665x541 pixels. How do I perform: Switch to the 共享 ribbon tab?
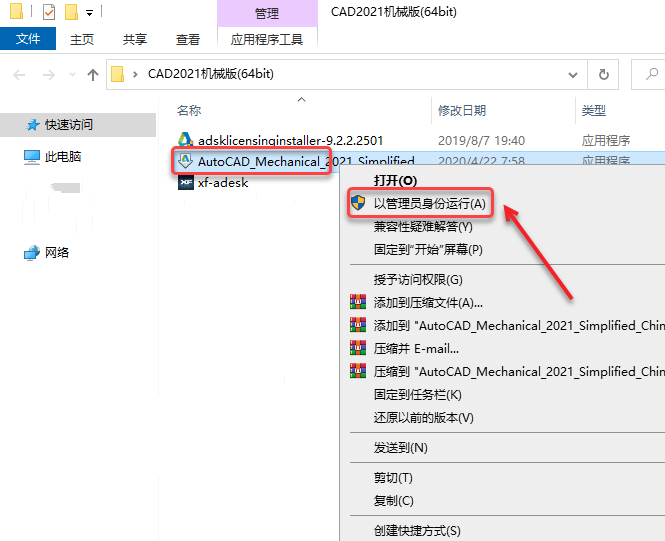135,39
